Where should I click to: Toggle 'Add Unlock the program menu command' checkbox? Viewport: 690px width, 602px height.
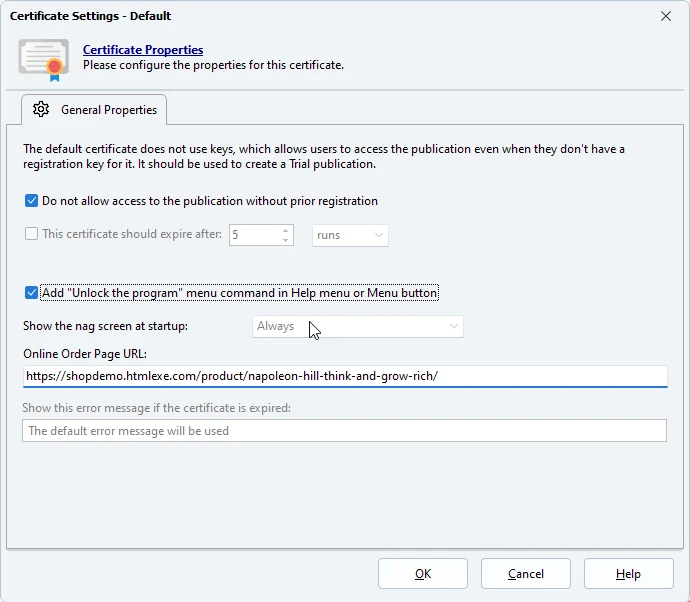coord(32,293)
